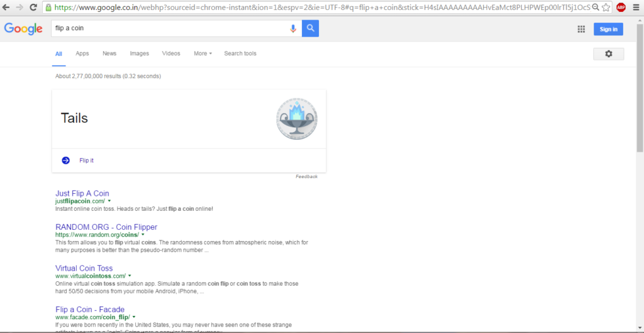Click the Tails coin image

(x=297, y=119)
